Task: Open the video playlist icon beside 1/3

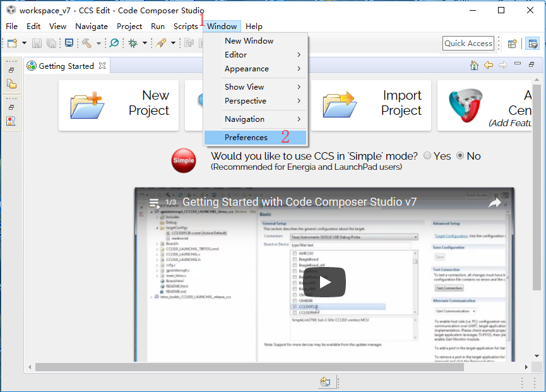Action: (154, 203)
